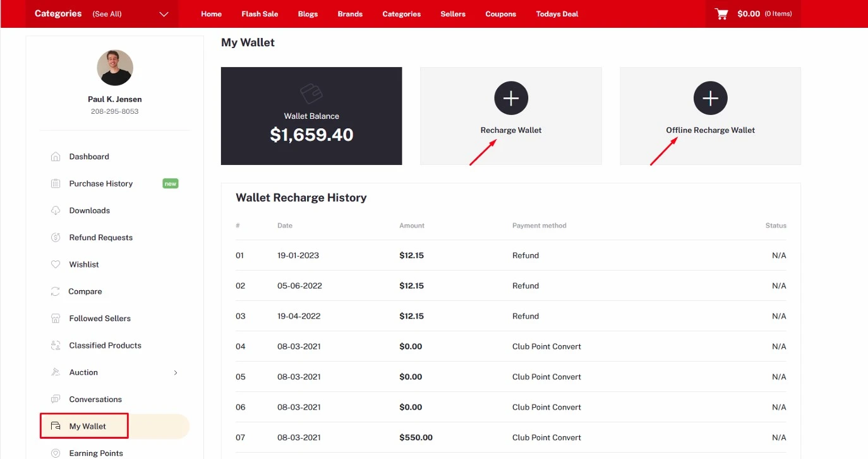Expand the Categories dropdown chevron
868x459 pixels.
tap(164, 14)
